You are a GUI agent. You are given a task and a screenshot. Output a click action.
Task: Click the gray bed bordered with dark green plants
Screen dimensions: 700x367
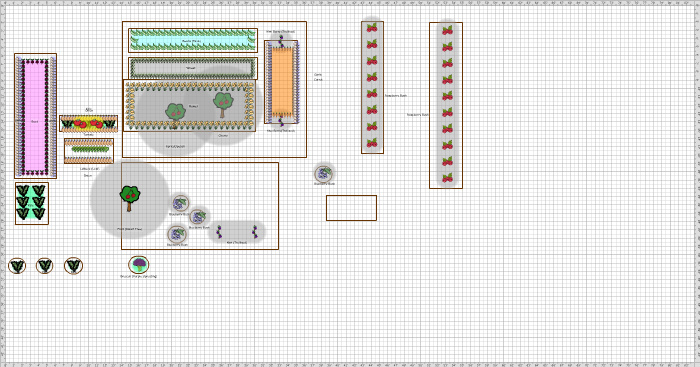tap(193, 68)
